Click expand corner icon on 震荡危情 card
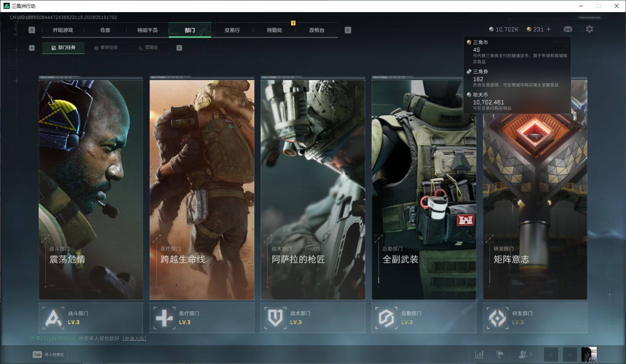Viewport: 626px width, 364px height. pos(45,238)
